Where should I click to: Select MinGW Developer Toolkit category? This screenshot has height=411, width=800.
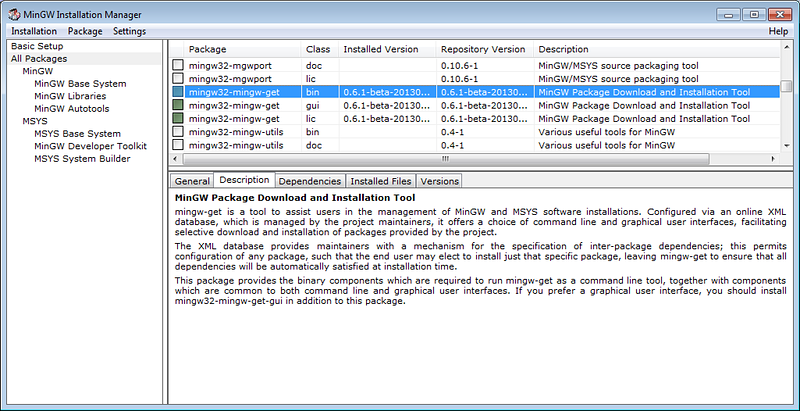point(90,146)
